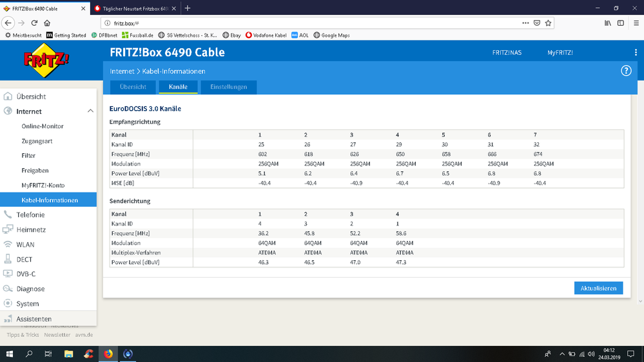This screenshot has height=362, width=644.
Task: Open MyFRITZ!-Konto in sidebar
Action: pyautogui.click(x=43, y=185)
